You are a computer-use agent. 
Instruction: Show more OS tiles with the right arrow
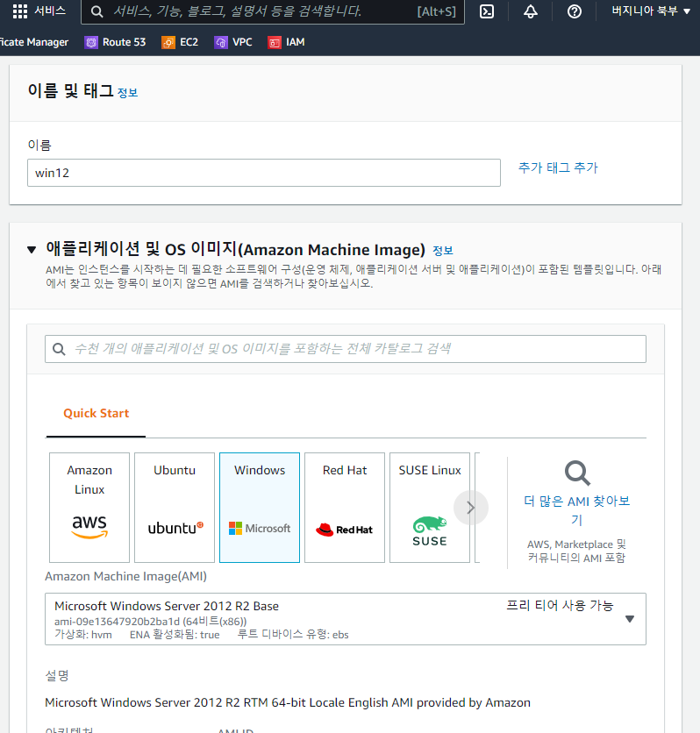point(471,508)
